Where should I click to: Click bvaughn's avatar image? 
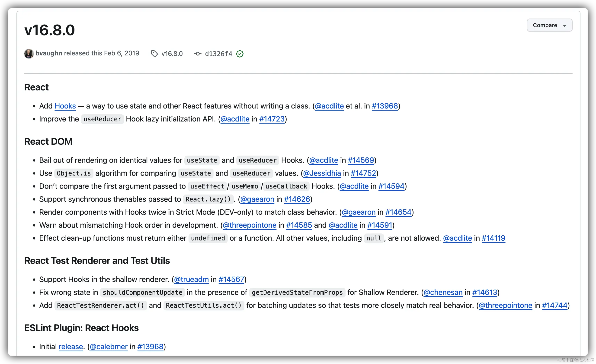(29, 54)
